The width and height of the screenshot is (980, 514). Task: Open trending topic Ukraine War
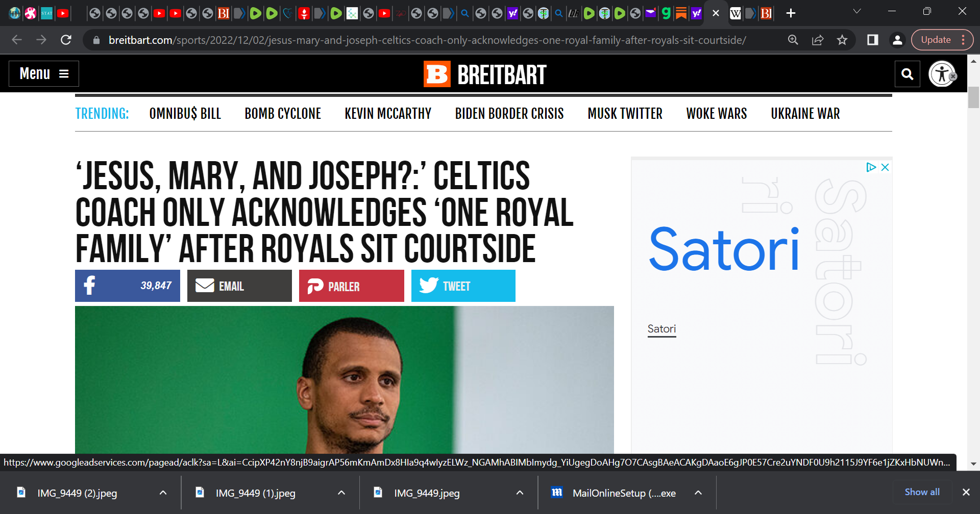805,113
